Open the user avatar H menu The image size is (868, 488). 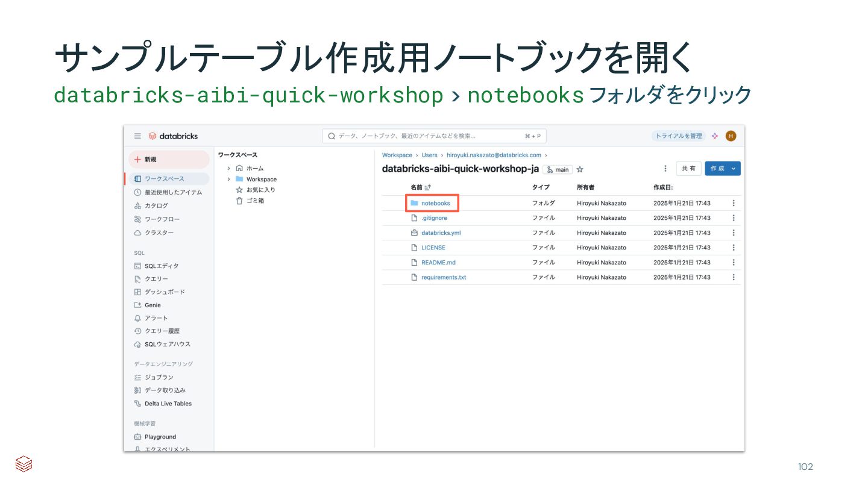[731, 136]
